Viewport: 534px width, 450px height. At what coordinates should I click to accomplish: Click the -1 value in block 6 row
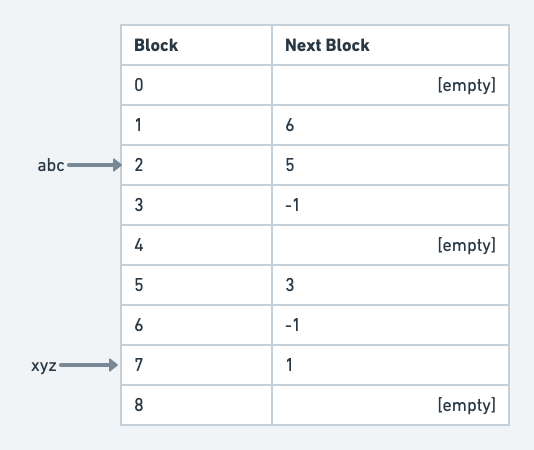click(x=292, y=325)
